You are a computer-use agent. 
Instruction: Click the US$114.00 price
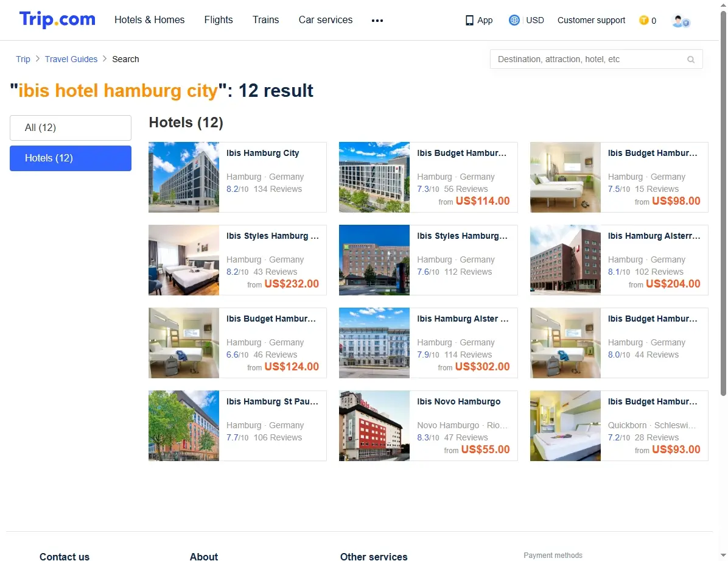[x=483, y=201]
